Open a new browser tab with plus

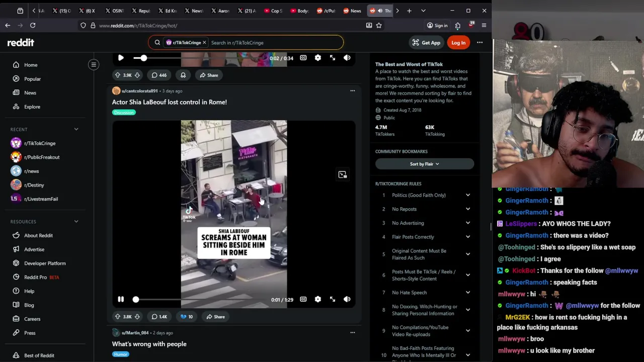(x=409, y=11)
